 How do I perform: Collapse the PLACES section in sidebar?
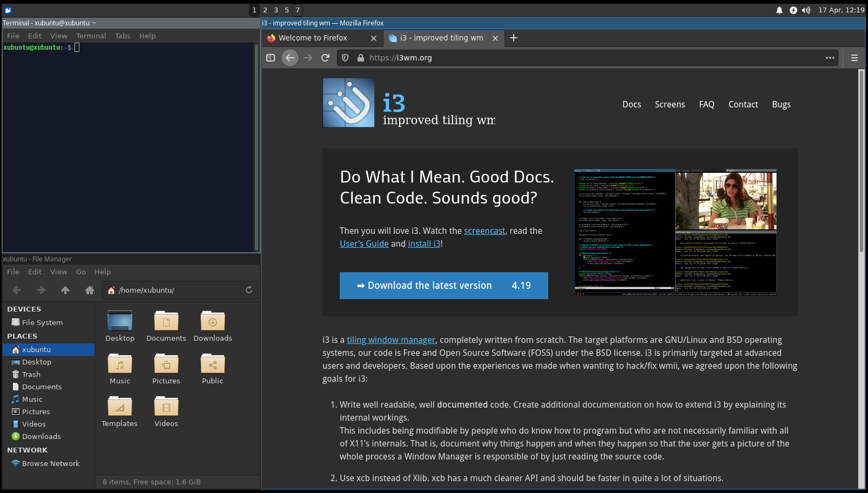coord(22,336)
